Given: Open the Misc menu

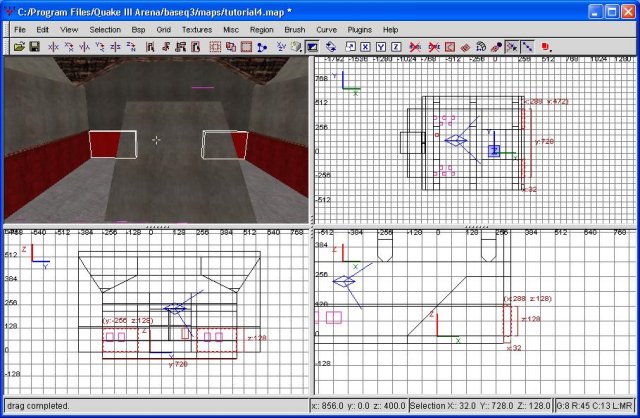Looking at the screenshot, I should [231, 30].
